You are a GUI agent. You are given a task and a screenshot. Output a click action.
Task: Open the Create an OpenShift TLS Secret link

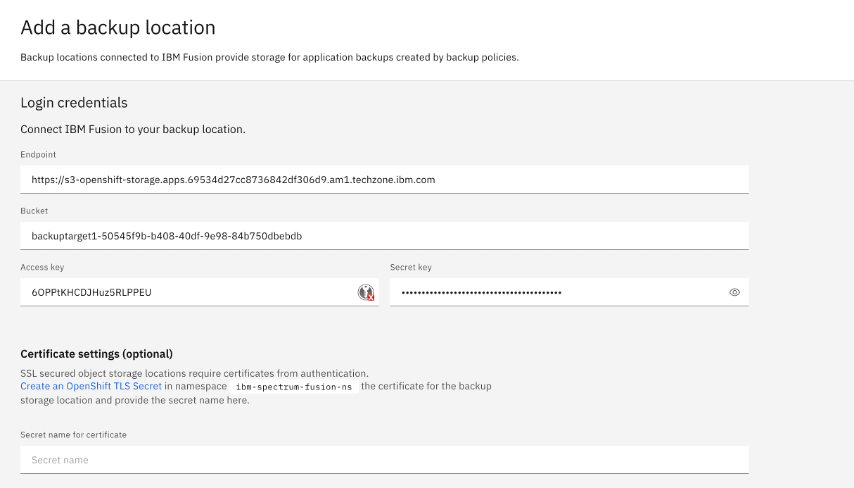(x=91, y=386)
